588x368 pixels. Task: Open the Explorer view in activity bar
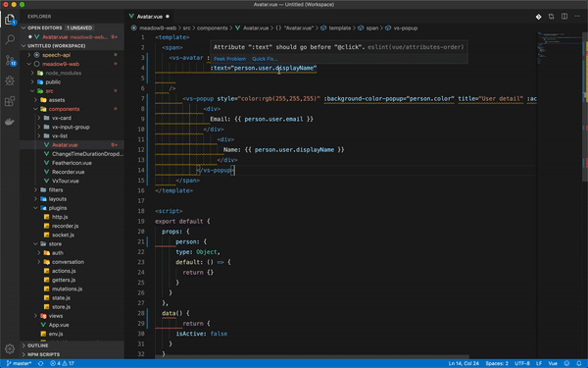click(x=10, y=20)
